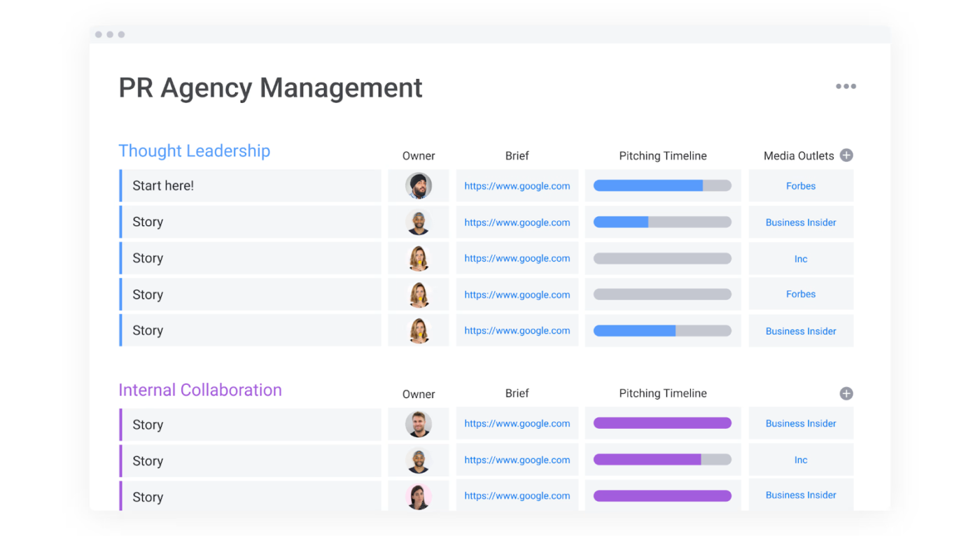Select the Start here! item name
The image size is (980, 536).
163,186
